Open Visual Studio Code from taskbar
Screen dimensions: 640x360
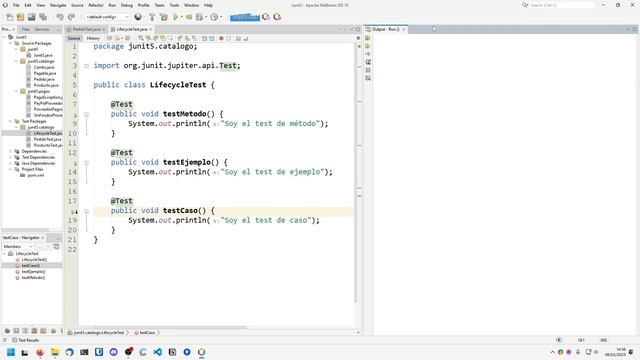tap(158, 352)
